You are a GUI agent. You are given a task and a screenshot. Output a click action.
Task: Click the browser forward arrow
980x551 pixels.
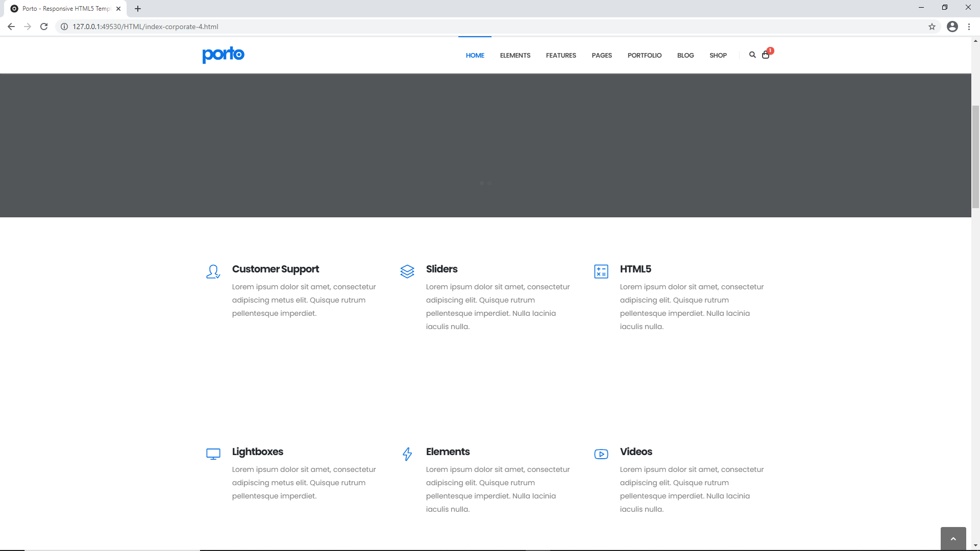(x=28, y=27)
